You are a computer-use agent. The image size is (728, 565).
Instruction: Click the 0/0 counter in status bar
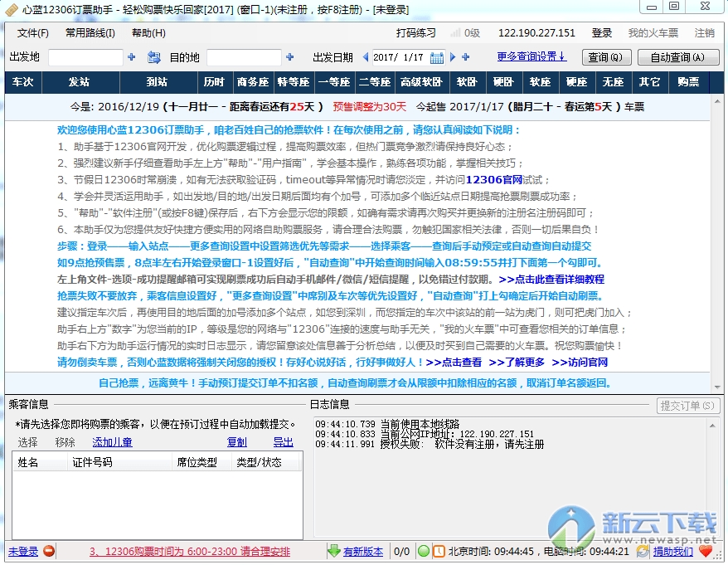click(401, 552)
